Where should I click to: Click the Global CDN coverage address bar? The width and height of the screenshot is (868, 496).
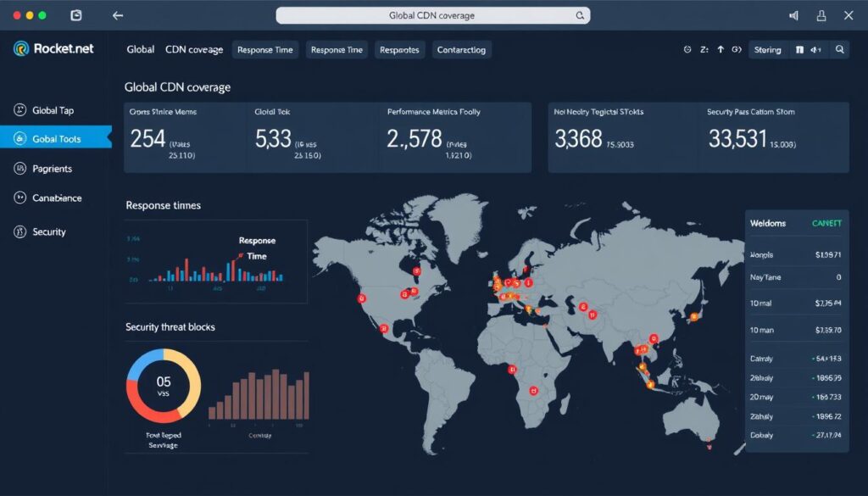click(432, 15)
